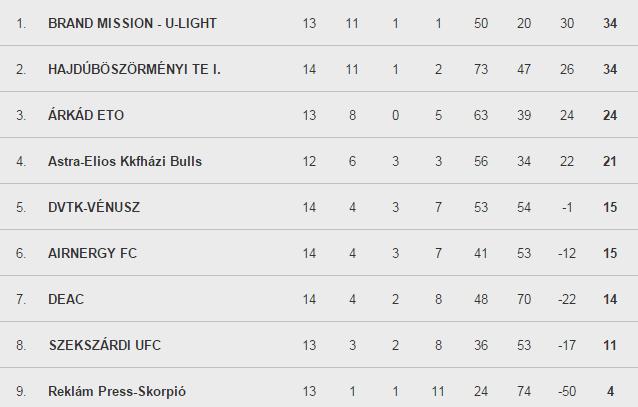Click the 70 goals conceded by DEAC
Screen dimensions: 638x407
pyautogui.click(x=524, y=299)
